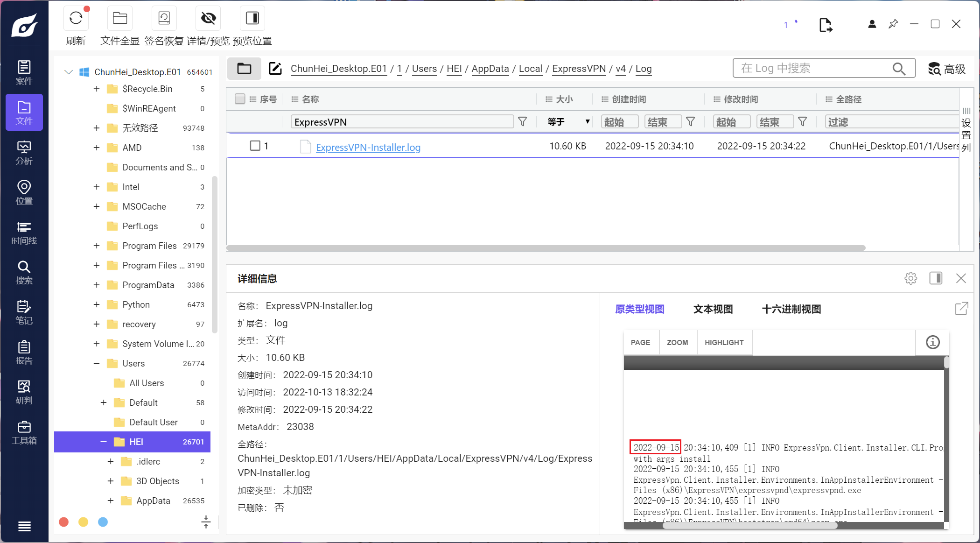
Task: Expand the ProgramData folder in sidebar
Action: pos(96,285)
